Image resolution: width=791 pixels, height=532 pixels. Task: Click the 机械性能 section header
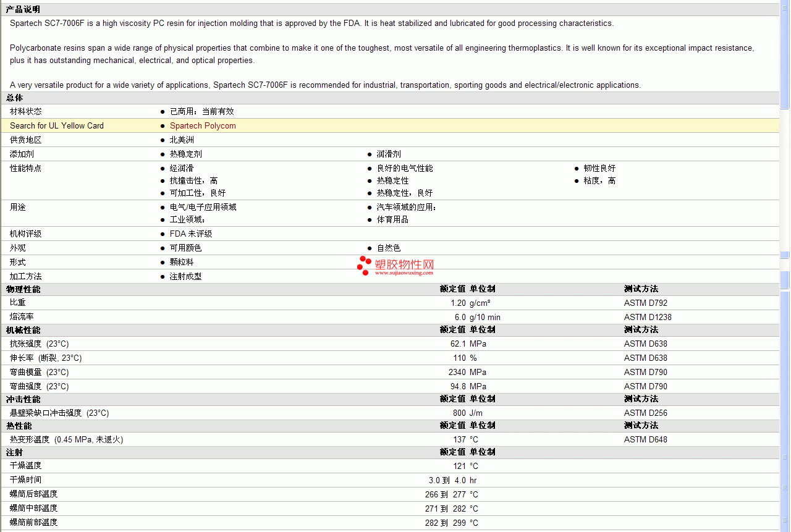click(x=23, y=330)
